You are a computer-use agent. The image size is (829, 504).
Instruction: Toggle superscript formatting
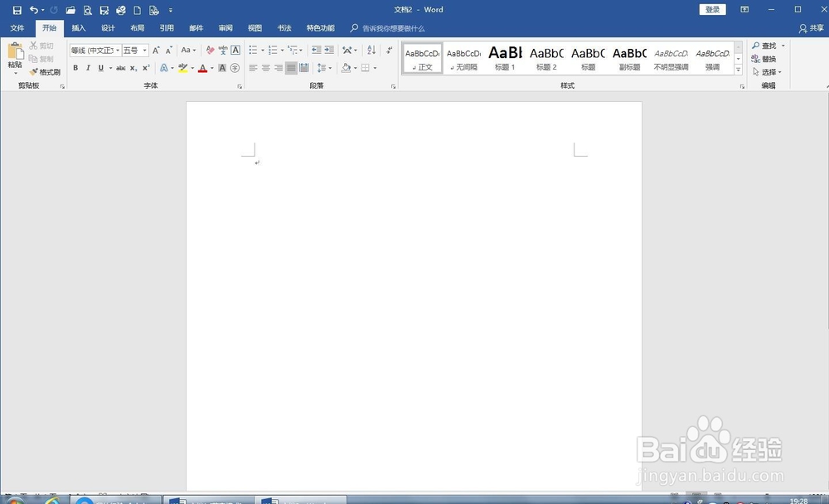146,68
